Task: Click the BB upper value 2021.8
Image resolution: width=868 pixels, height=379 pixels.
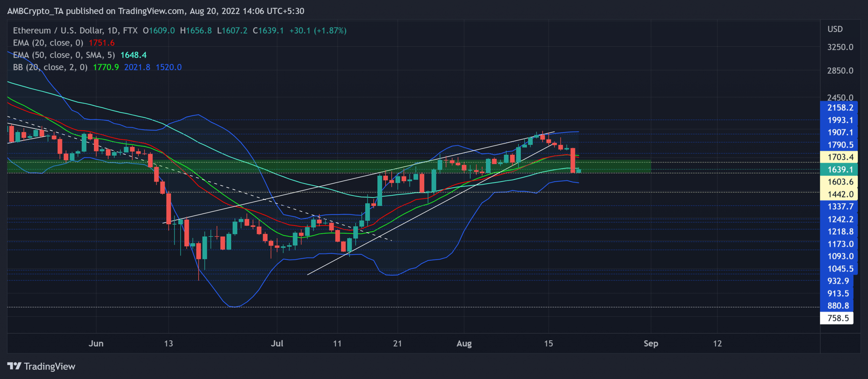Action: [137, 67]
